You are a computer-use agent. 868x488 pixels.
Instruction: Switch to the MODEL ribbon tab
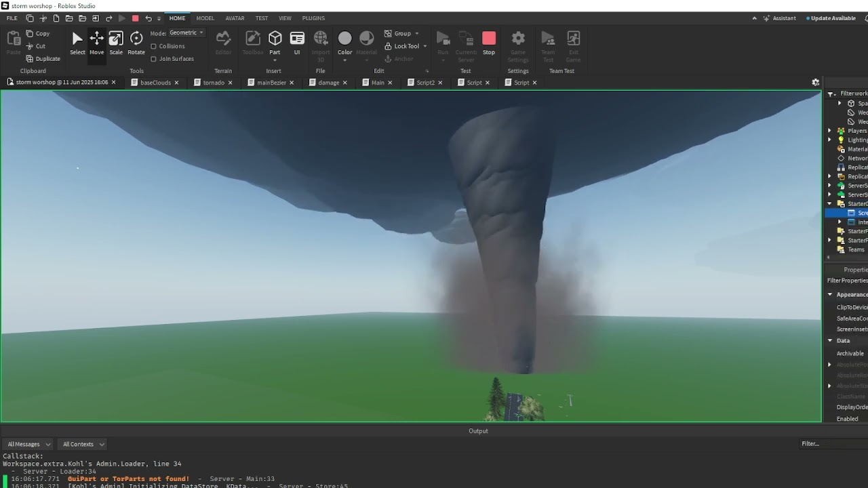205,18
